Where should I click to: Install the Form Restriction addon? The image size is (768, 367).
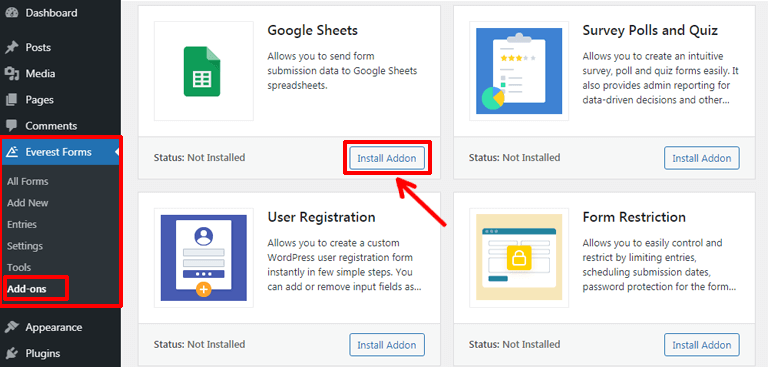702,345
